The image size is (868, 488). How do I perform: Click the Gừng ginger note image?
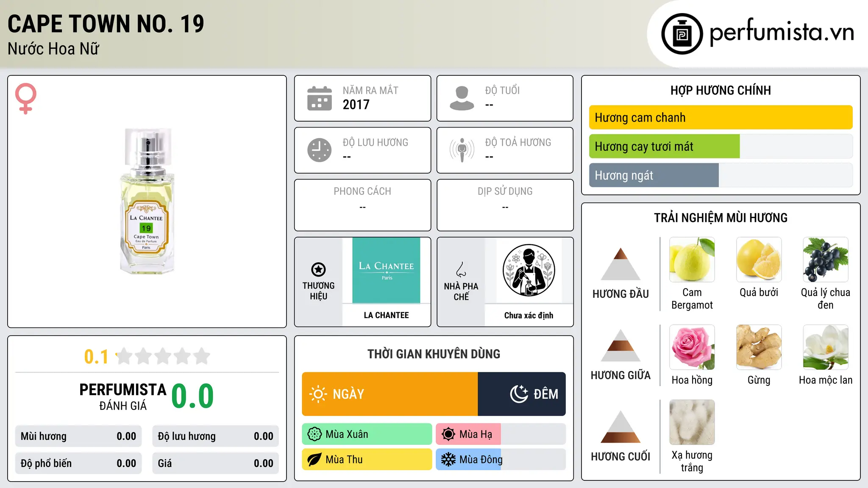759,347
